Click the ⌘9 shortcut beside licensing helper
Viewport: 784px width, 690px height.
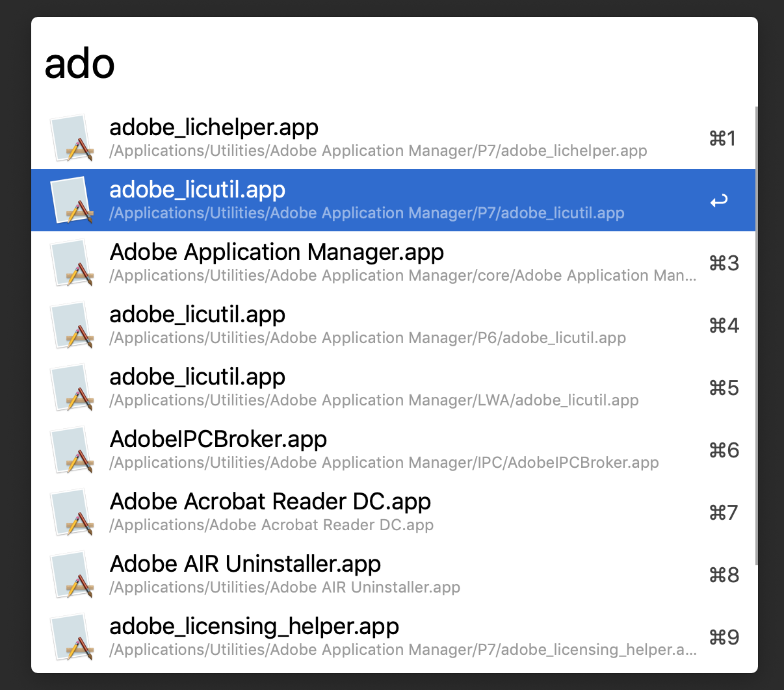(x=724, y=637)
